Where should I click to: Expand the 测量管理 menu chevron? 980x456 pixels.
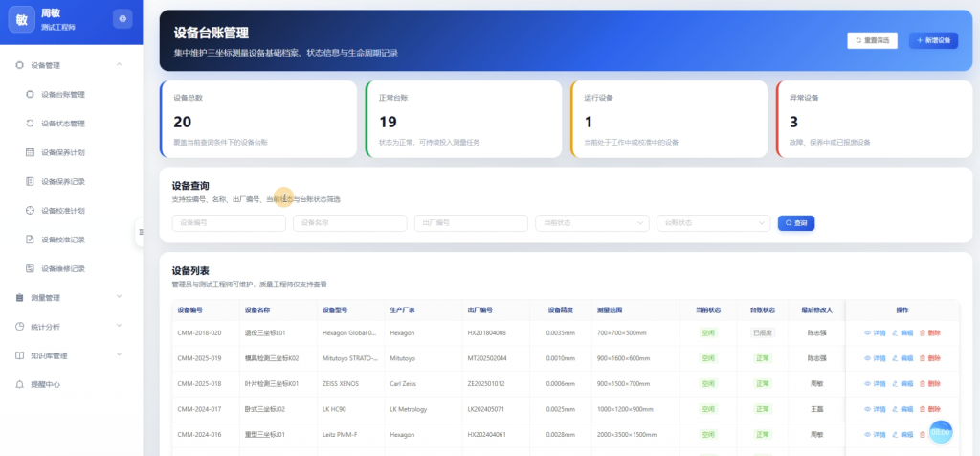pyautogui.click(x=120, y=296)
